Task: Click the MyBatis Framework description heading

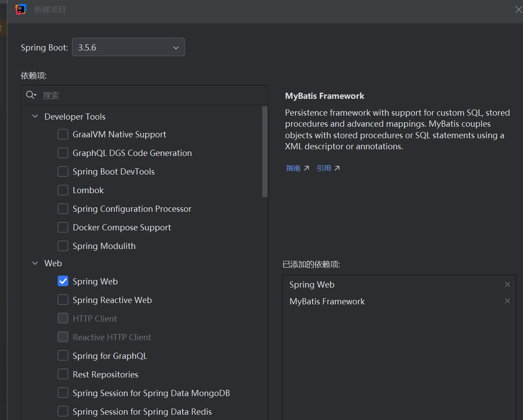Action: pyautogui.click(x=324, y=96)
